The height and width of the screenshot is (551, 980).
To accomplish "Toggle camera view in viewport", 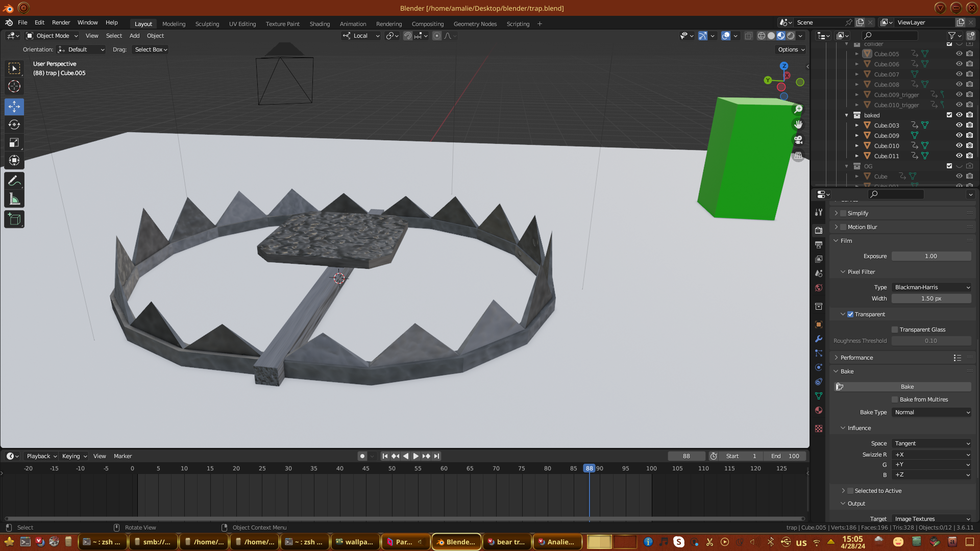I will coord(798,140).
